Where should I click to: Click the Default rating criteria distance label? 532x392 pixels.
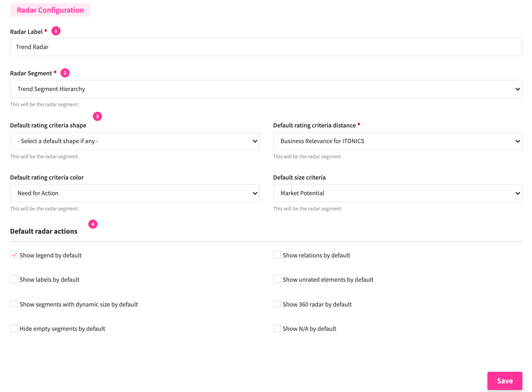(315, 125)
